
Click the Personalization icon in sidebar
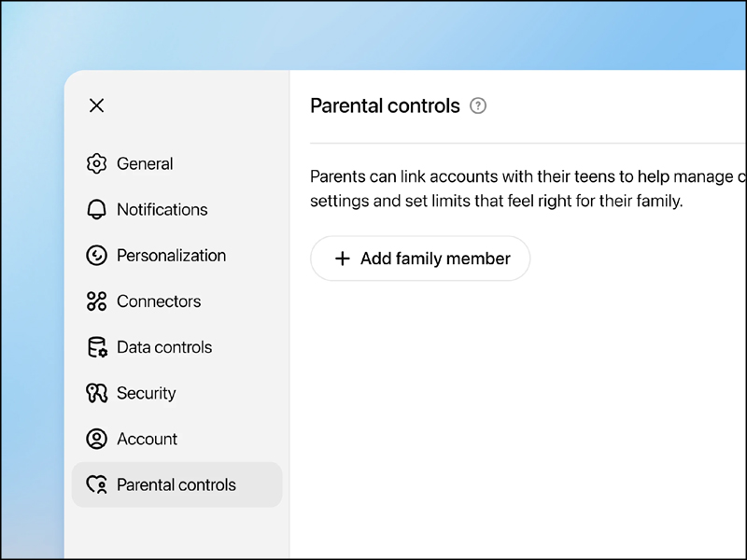click(x=96, y=255)
